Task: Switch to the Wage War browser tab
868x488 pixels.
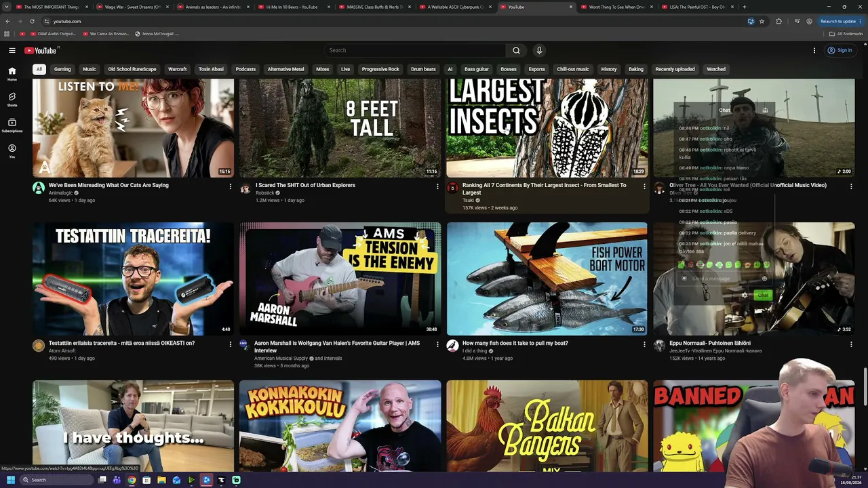Action: coord(132,7)
